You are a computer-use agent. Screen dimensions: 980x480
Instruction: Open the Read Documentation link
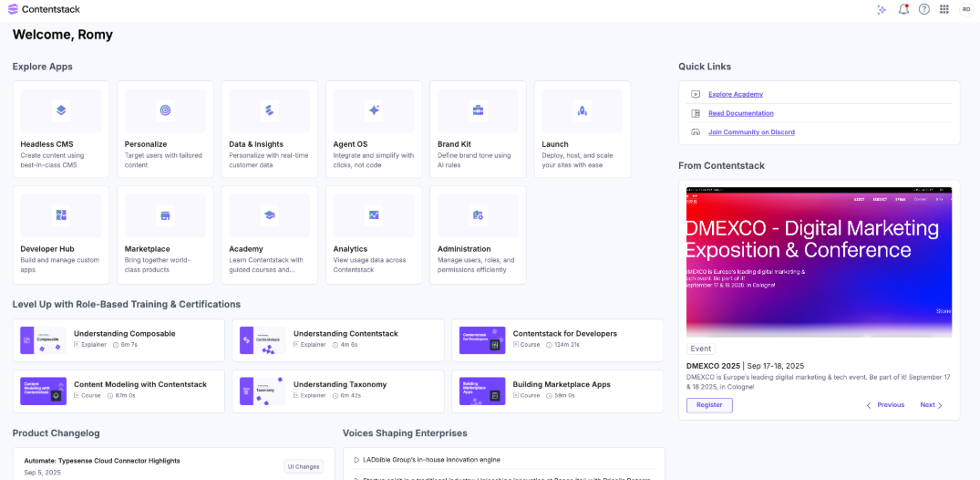pyautogui.click(x=740, y=113)
